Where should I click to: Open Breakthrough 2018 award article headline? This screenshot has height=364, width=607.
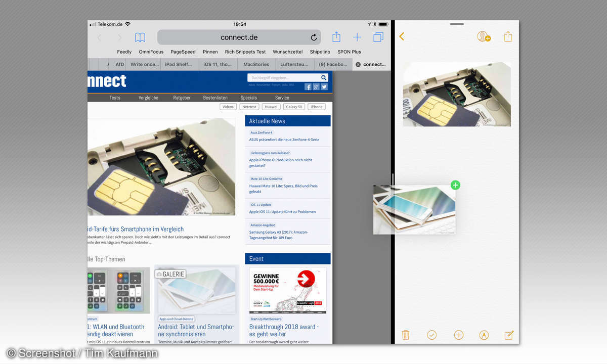284,331
